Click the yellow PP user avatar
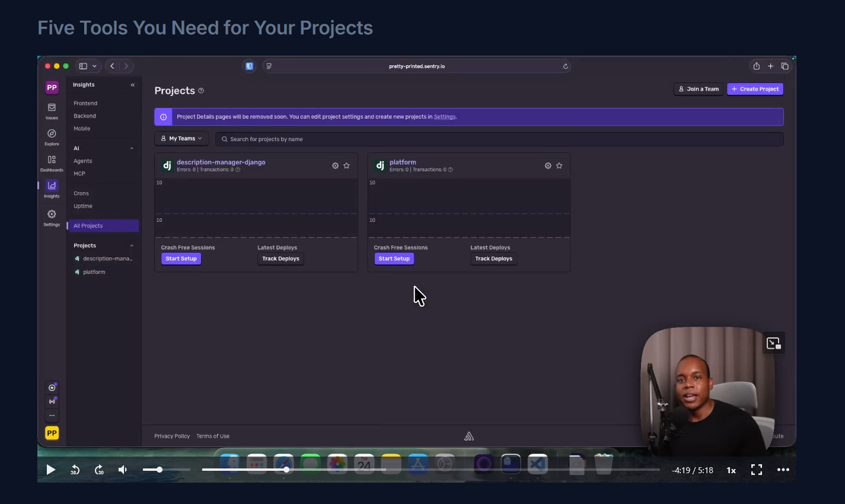Image resolution: width=845 pixels, height=504 pixels. 52,433
